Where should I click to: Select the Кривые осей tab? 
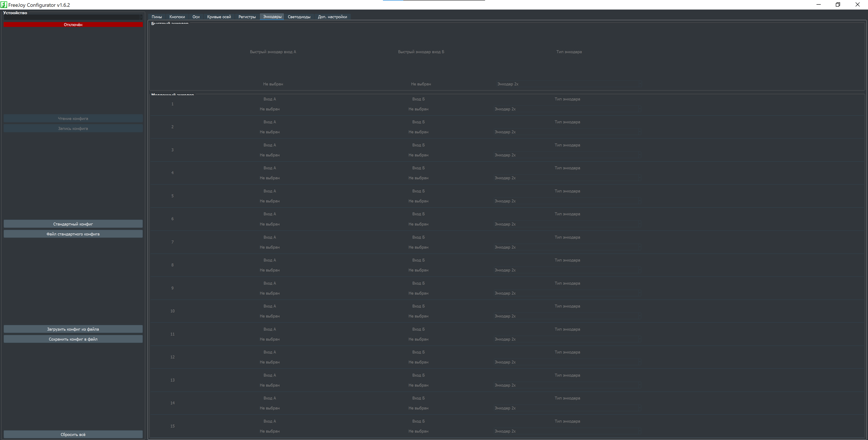[x=219, y=17]
